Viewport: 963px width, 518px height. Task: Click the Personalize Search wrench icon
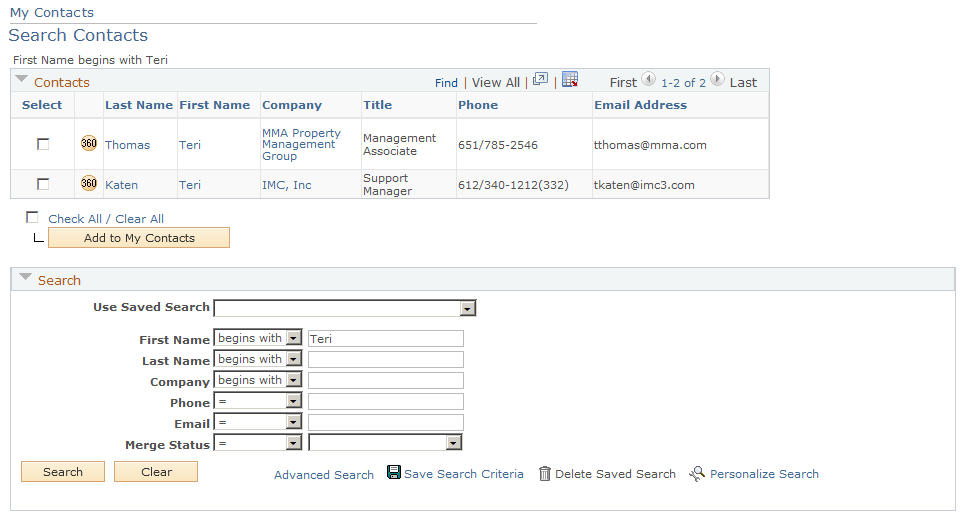point(697,474)
